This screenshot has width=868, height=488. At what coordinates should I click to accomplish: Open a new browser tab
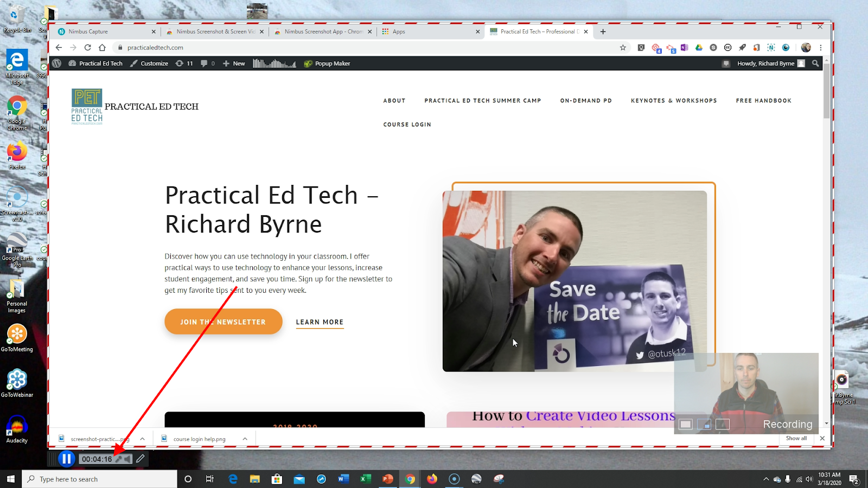(603, 31)
